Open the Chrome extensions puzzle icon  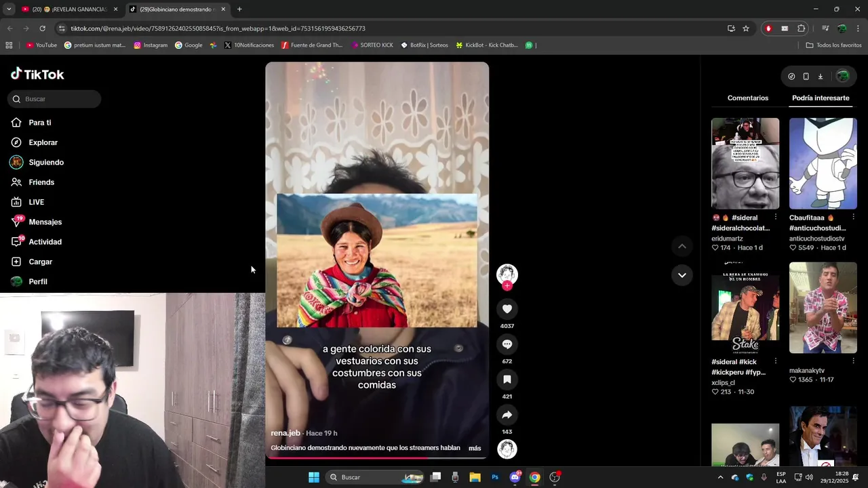coord(802,28)
